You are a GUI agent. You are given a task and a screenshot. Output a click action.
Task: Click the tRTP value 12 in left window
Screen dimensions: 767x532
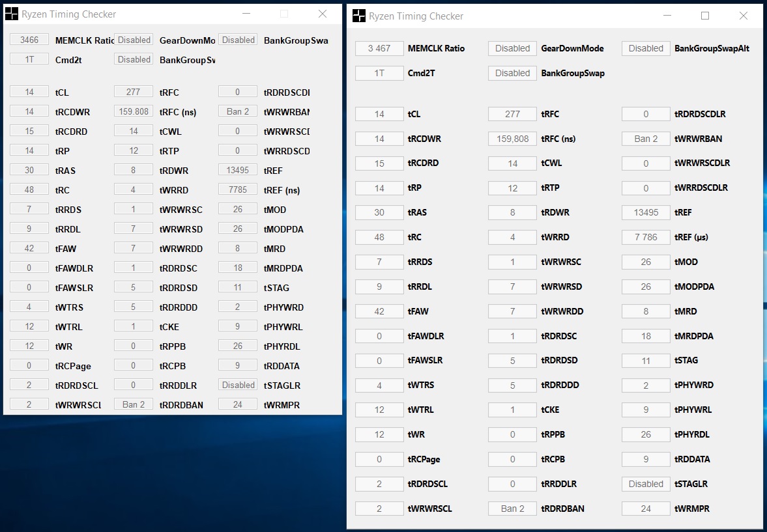134,150
